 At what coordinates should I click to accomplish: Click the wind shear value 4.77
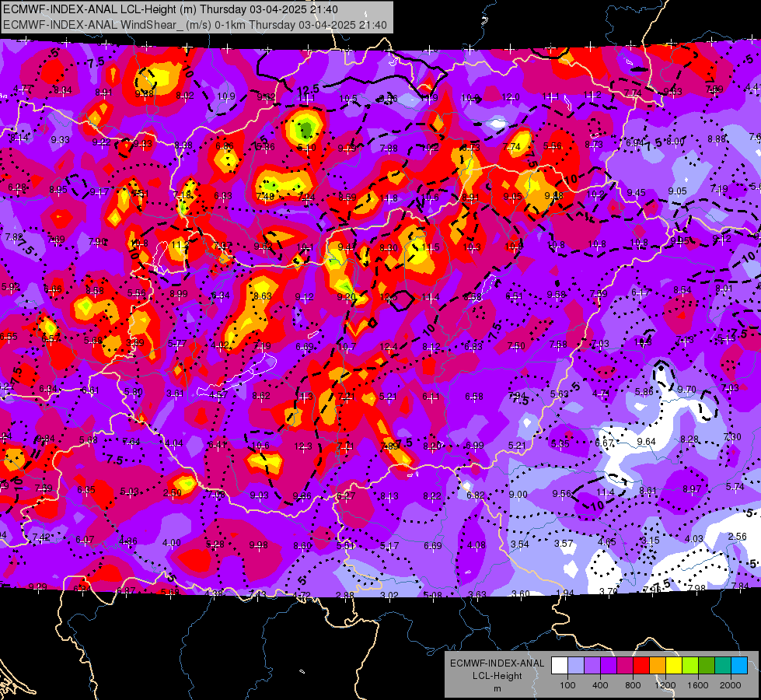click(x=23, y=89)
